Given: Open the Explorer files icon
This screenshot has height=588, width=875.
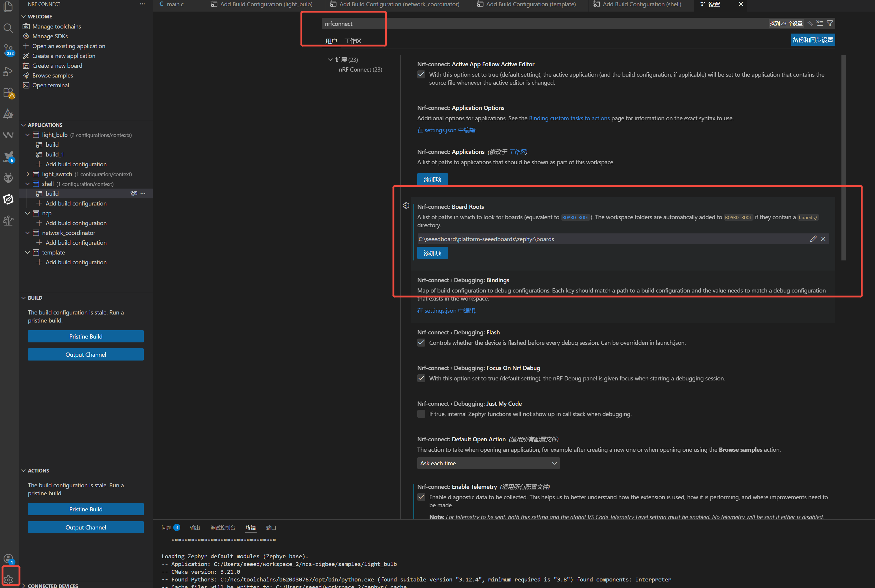Looking at the screenshot, I should [8, 7].
